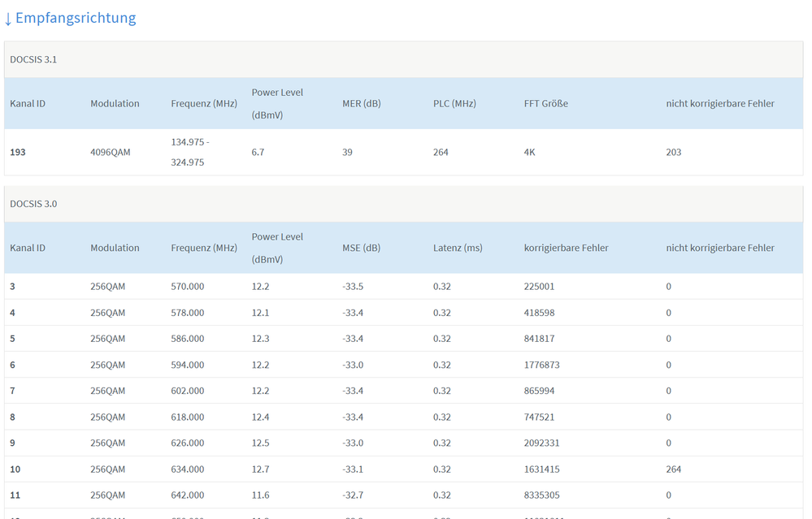The image size is (812, 519).
Task: Click the uncorrectable error value 203
Action: click(674, 152)
